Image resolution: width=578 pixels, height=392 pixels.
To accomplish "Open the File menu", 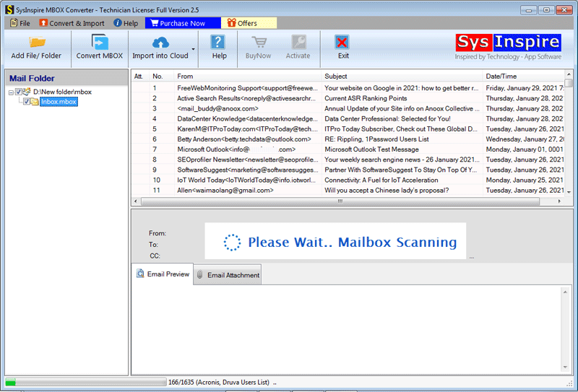I will [x=20, y=23].
